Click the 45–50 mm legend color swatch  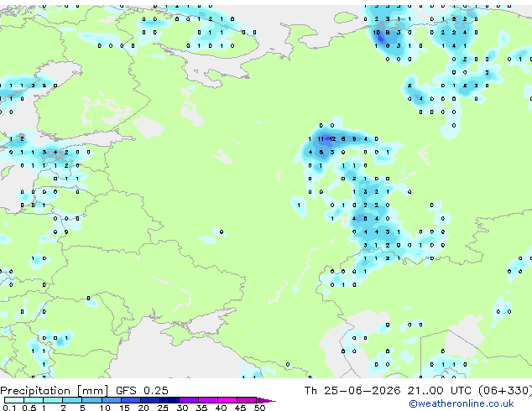[x=247, y=400]
